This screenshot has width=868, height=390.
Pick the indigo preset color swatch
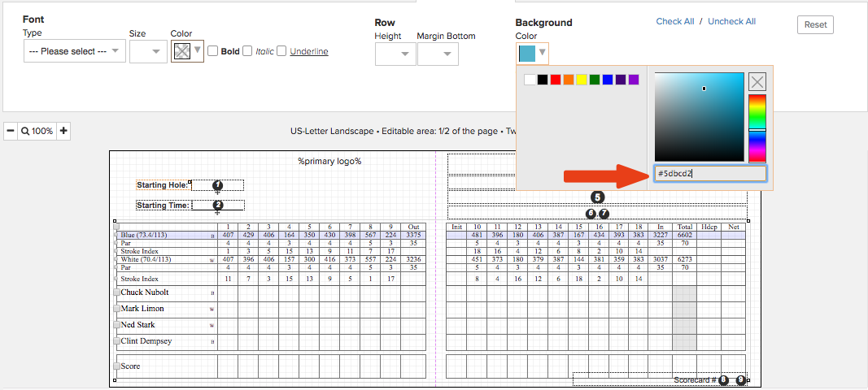point(621,80)
